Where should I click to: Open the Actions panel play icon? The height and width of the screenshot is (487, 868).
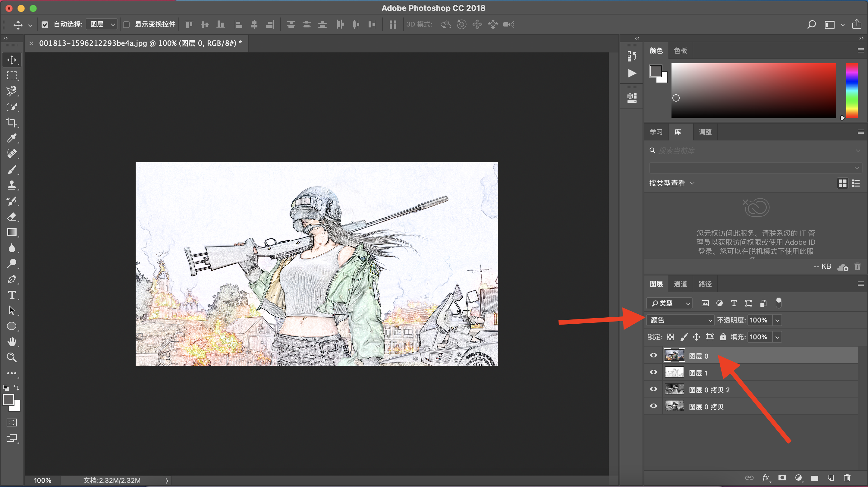(632, 73)
